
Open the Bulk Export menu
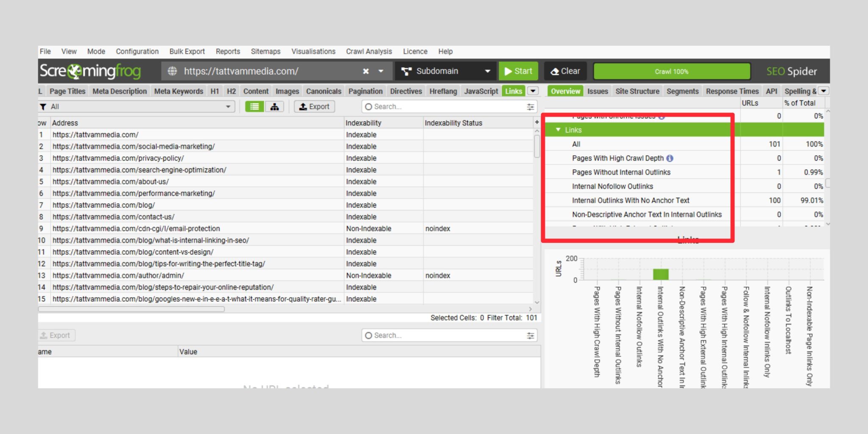tap(186, 51)
